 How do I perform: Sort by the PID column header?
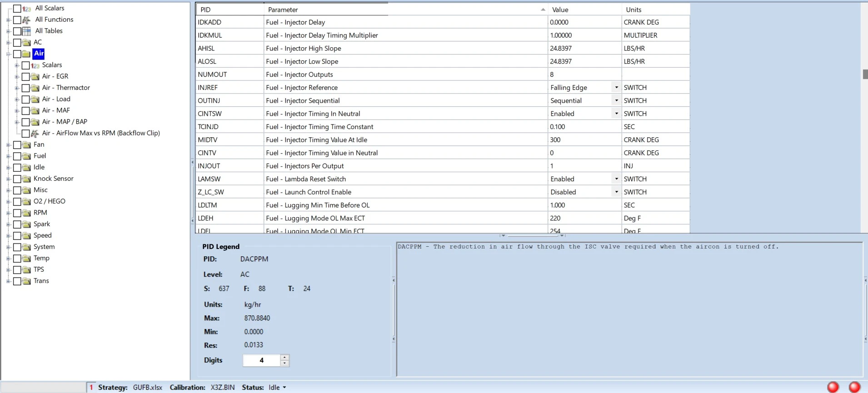click(x=229, y=10)
